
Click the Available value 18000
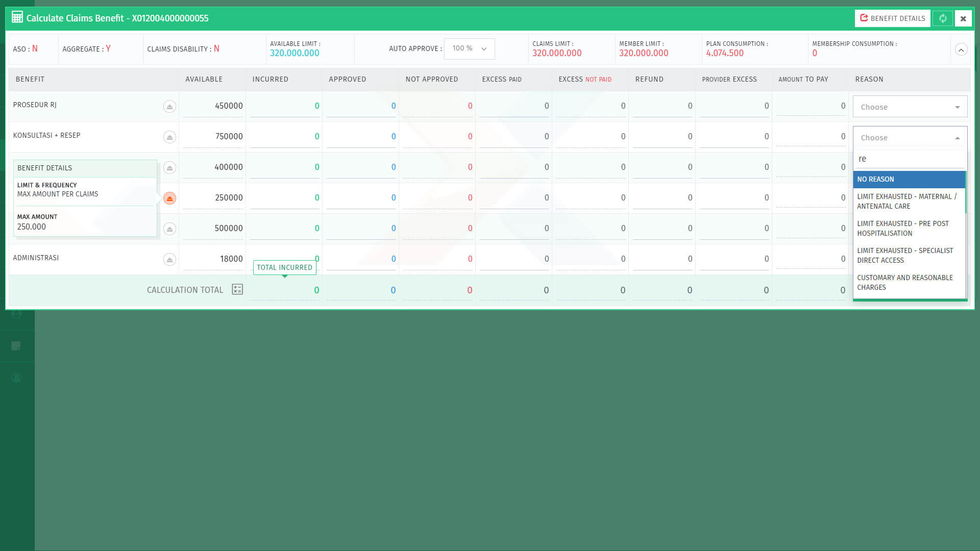(x=231, y=259)
